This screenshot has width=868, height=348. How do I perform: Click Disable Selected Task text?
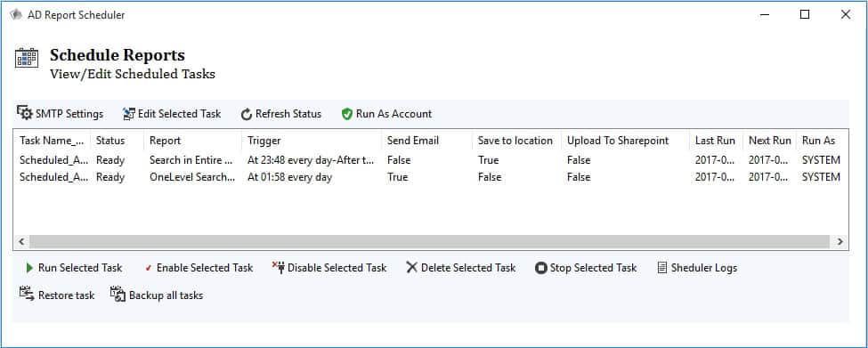point(337,268)
